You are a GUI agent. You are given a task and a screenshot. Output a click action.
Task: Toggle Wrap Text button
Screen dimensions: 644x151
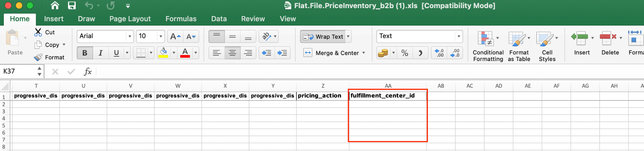(323, 36)
